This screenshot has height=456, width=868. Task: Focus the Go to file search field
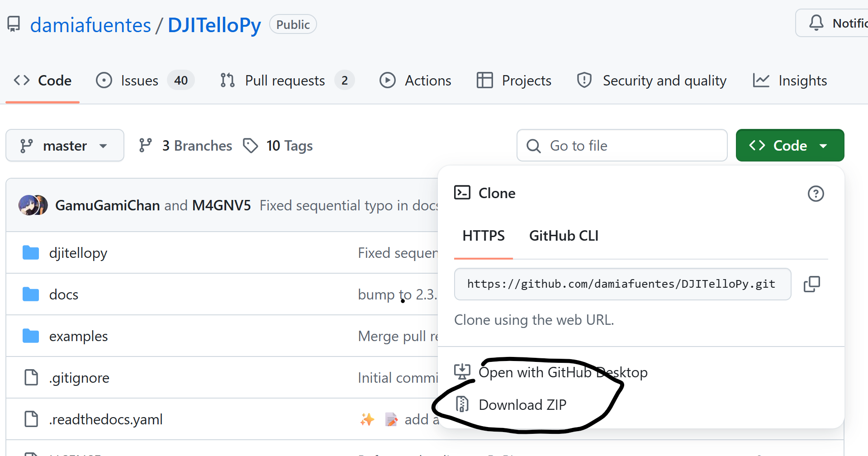click(622, 145)
